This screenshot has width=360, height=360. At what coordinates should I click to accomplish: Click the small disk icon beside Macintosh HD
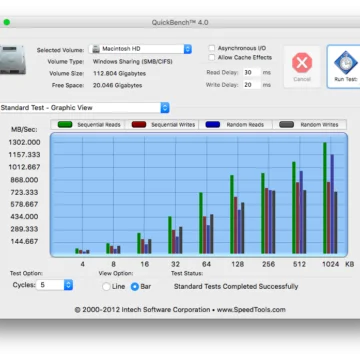[96, 49]
